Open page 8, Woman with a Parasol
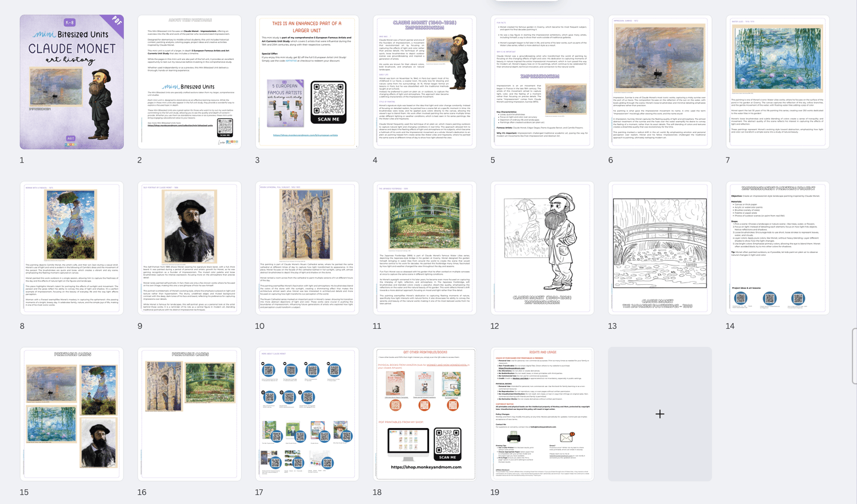 tap(72, 248)
